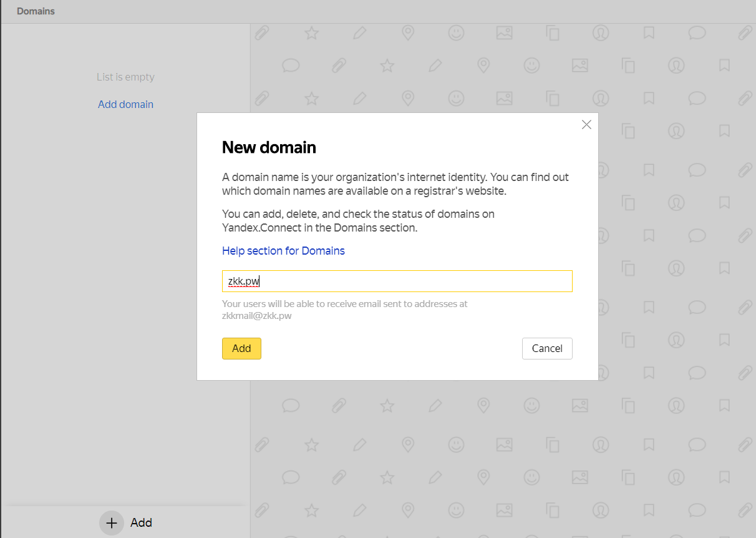Click the Add label beside the plus icon
The width and height of the screenshot is (756, 538).
coord(141,523)
